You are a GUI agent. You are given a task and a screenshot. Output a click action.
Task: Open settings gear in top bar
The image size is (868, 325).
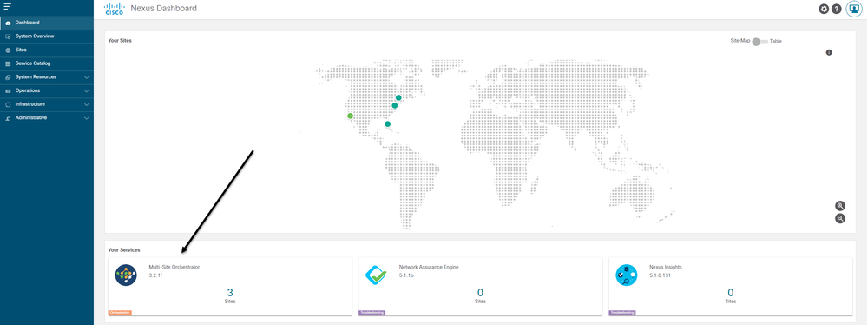pyautogui.click(x=824, y=9)
